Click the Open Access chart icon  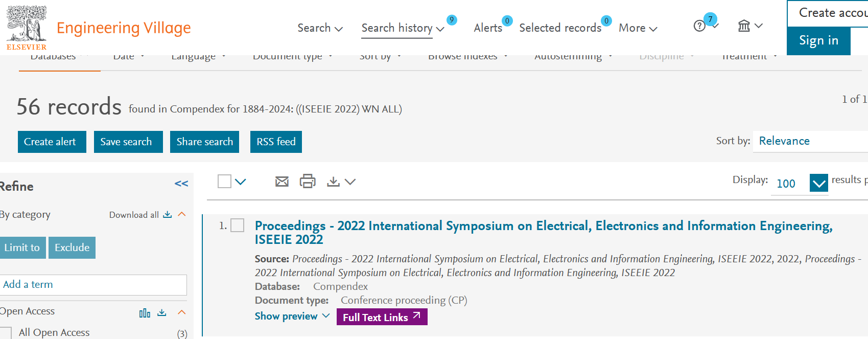pos(145,312)
